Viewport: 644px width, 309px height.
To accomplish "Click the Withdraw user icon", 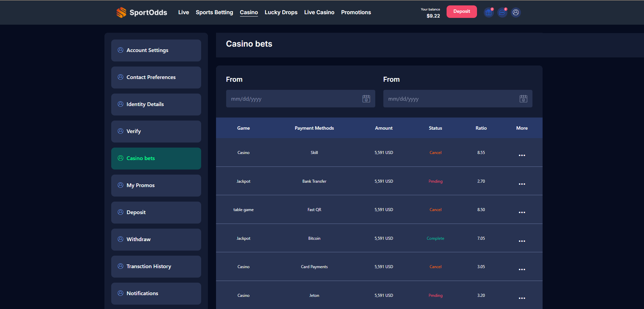I will pyautogui.click(x=120, y=239).
